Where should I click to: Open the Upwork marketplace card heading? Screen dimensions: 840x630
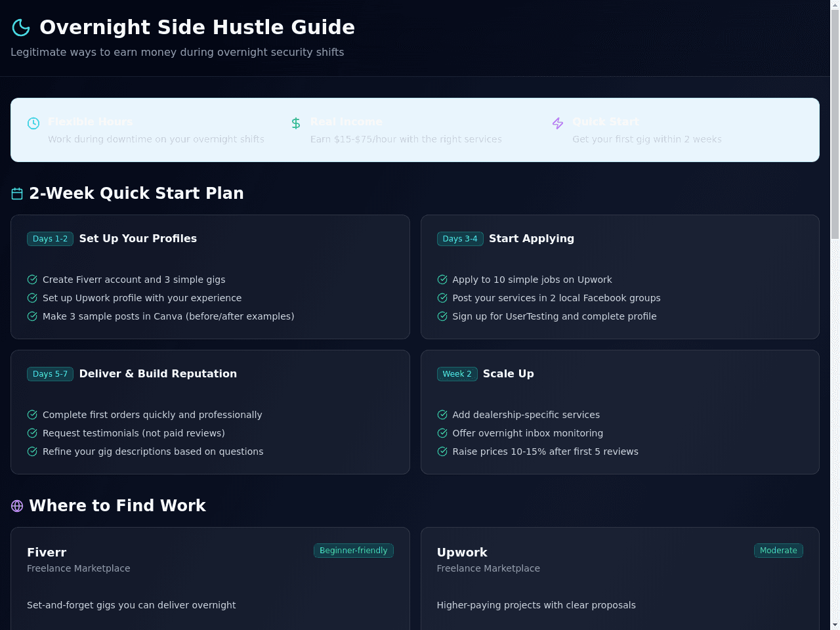click(462, 553)
